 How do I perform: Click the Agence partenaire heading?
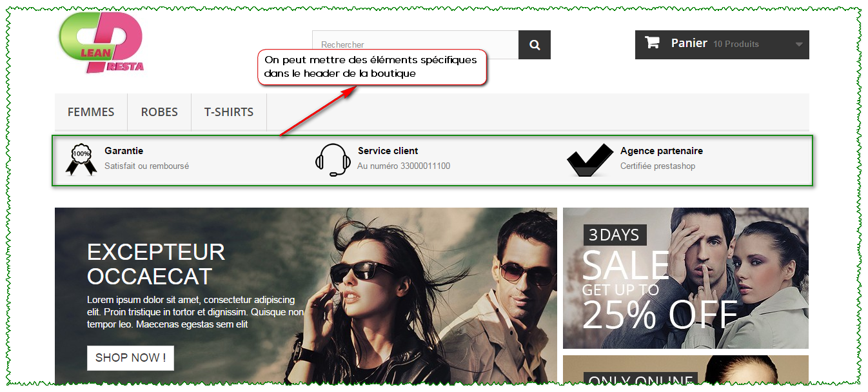(662, 151)
